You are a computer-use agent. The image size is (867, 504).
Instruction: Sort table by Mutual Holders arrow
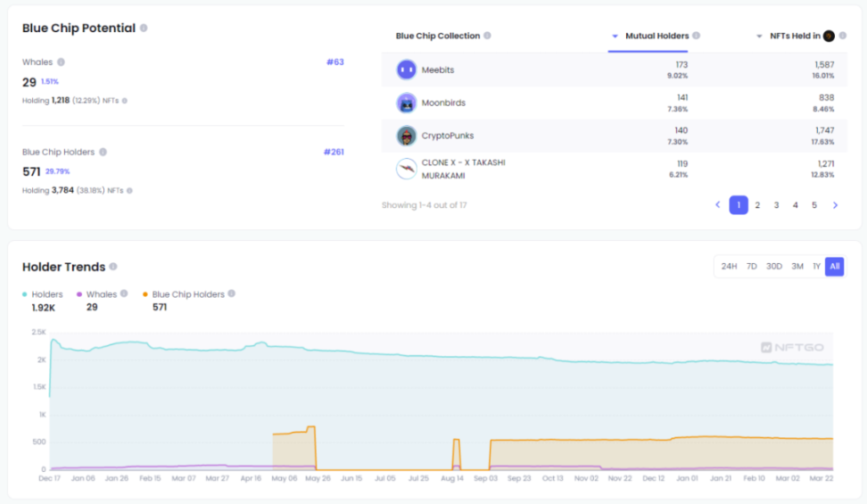[x=615, y=36]
